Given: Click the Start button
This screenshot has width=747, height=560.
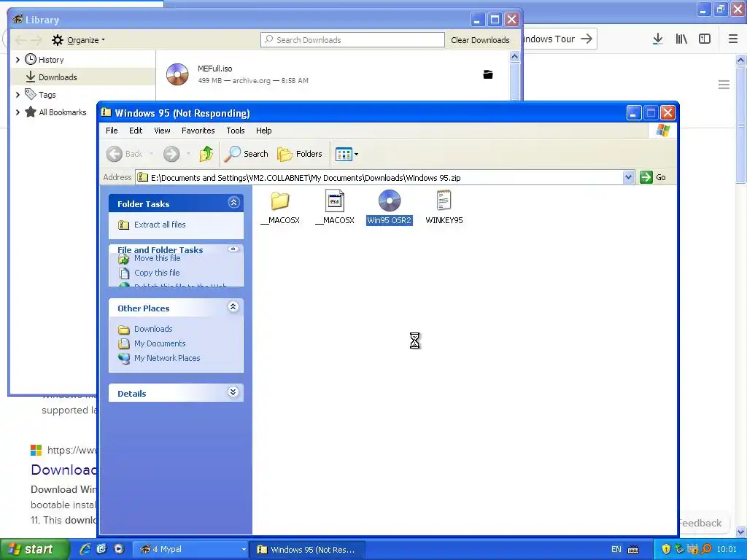Looking at the screenshot, I should (x=34, y=549).
